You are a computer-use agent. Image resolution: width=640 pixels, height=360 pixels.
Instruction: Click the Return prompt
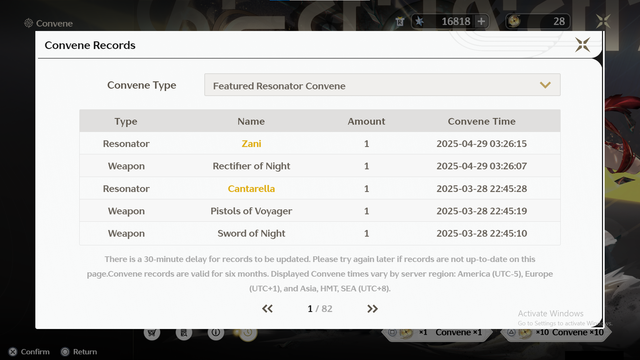click(79, 352)
